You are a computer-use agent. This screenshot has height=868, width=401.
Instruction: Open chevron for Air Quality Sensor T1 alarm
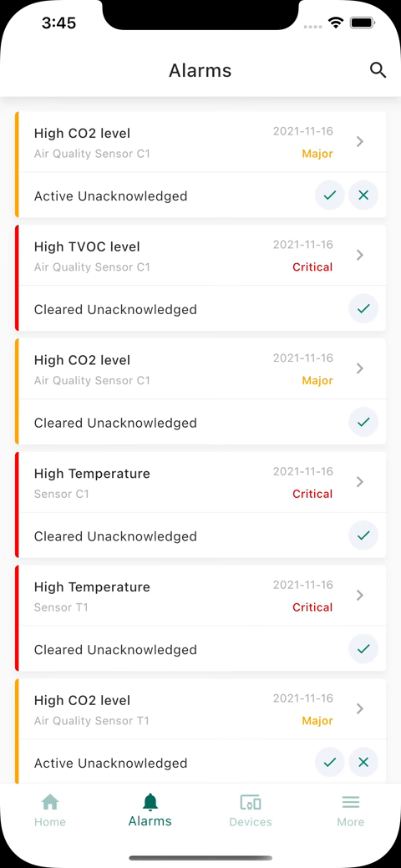[360, 709]
